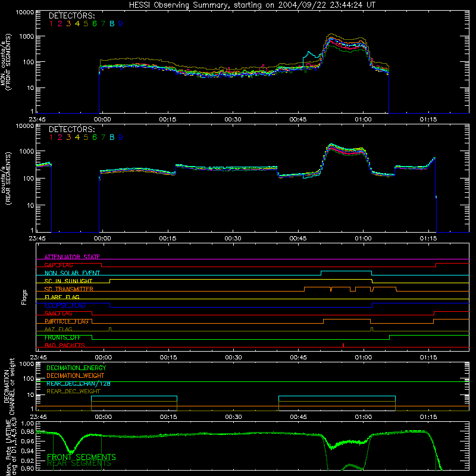Click the BAD_PACKETS flag label
Image resolution: width=476 pixels, height=476 pixels.
click(x=65, y=346)
